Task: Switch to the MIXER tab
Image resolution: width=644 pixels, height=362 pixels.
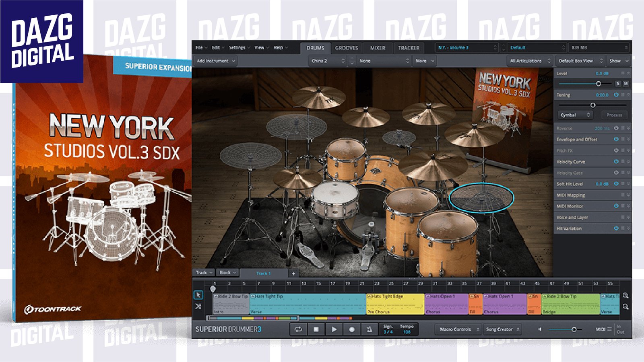Action: (x=378, y=48)
